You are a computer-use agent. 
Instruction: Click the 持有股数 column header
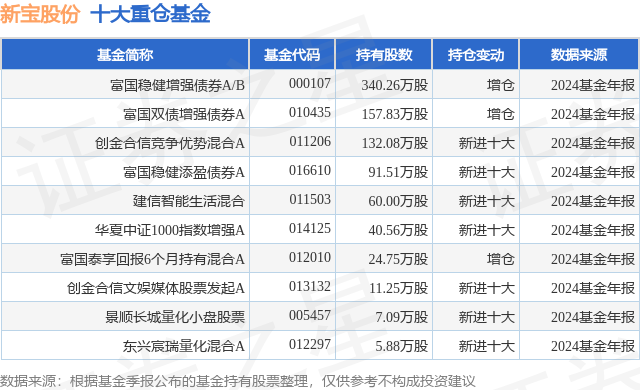point(384,55)
